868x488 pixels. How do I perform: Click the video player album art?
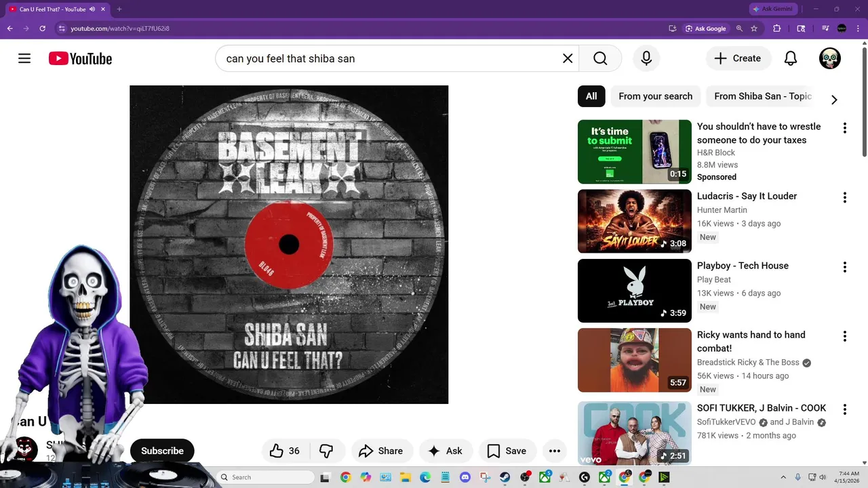click(x=289, y=245)
